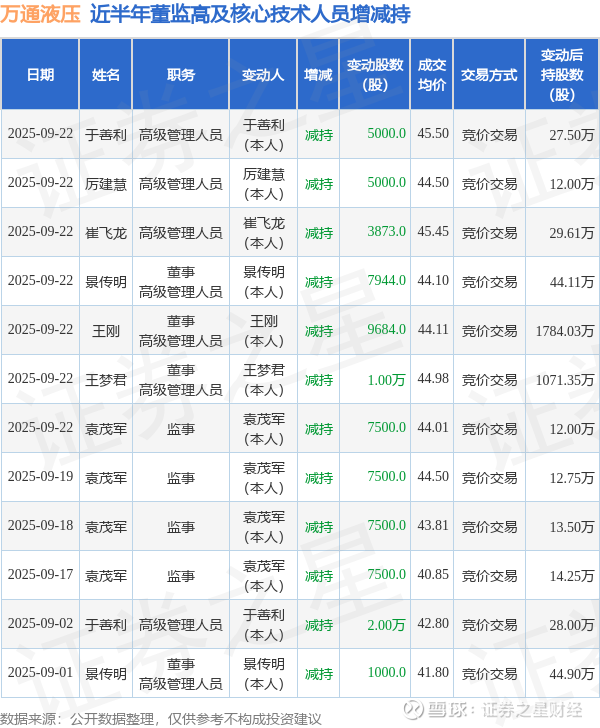Click 厉建慧(本人) in the 变动人 column
This screenshot has width=600, height=728.
(x=263, y=184)
